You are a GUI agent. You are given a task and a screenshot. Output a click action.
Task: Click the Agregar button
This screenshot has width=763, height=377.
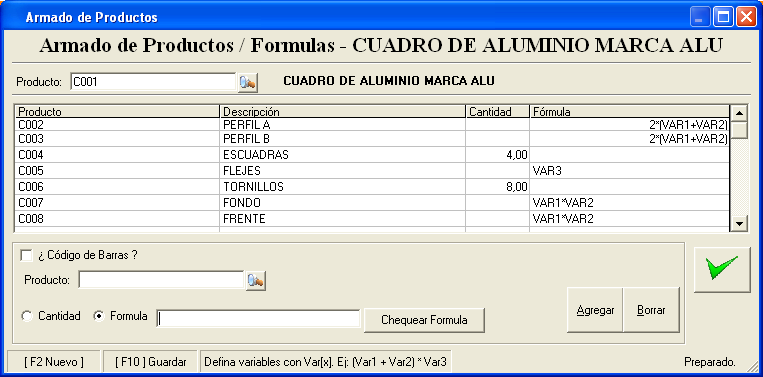tap(595, 310)
